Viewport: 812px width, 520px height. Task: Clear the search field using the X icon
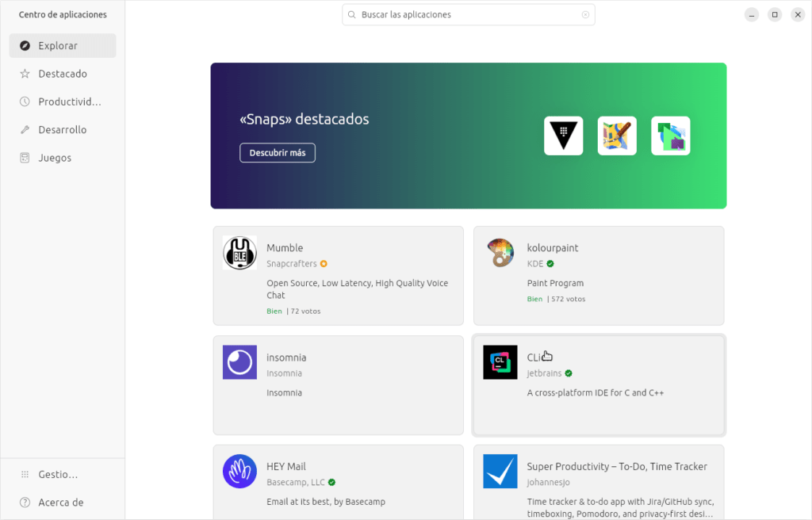pos(585,14)
